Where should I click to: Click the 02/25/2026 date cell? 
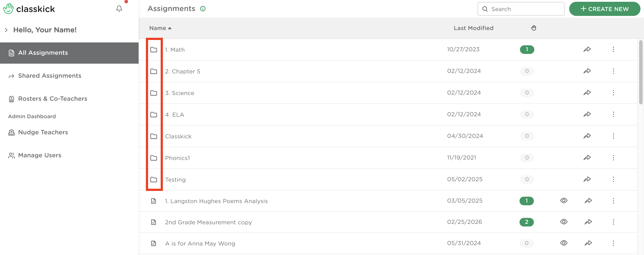465,222
